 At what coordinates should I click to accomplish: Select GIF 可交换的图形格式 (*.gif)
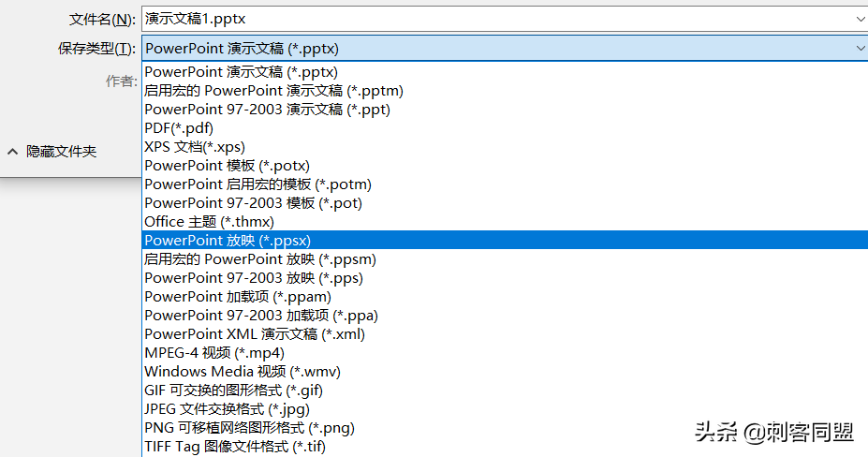point(505,391)
